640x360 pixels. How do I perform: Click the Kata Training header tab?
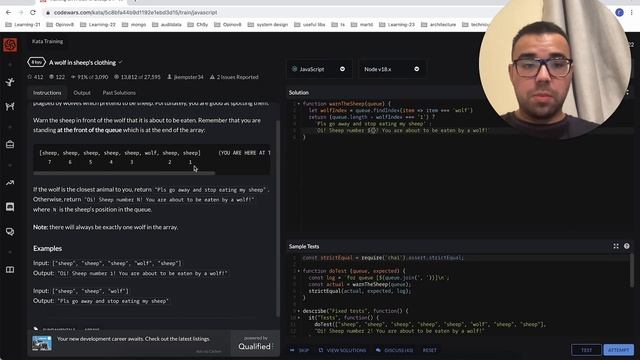tap(47, 41)
